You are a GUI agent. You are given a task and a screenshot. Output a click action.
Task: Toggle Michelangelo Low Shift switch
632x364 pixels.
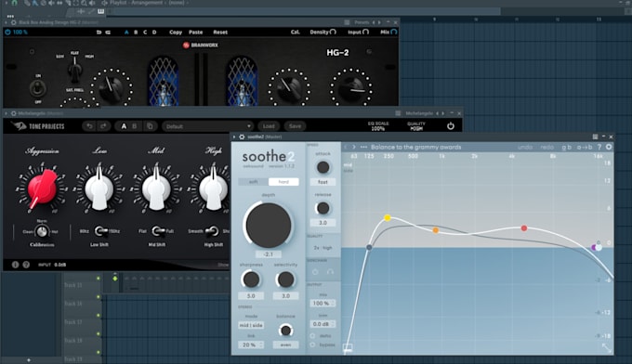tap(100, 231)
